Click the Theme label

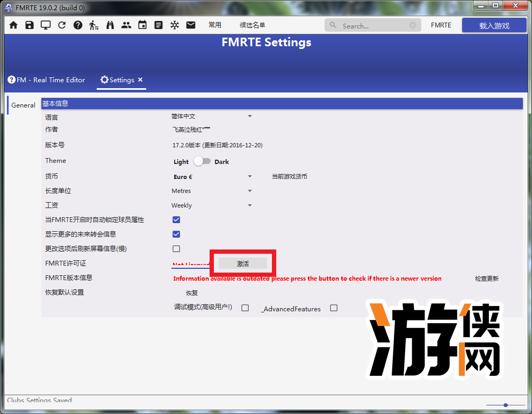tap(56, 161)
